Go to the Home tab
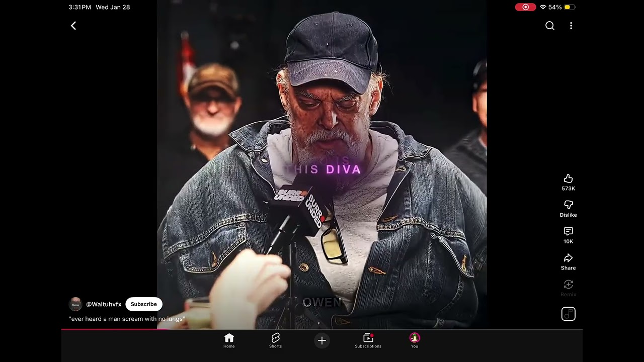644x362 pixels. click(229, 340)
